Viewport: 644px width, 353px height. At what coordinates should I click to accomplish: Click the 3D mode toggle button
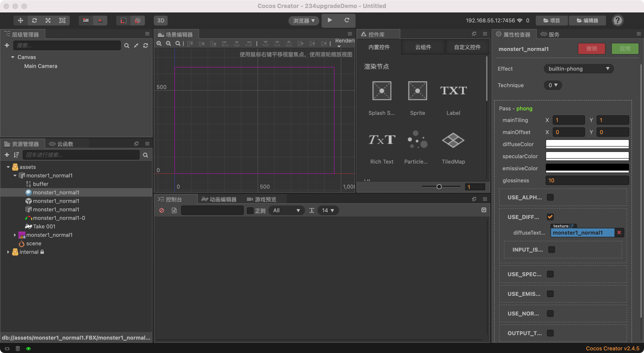[x=161, y=20]
